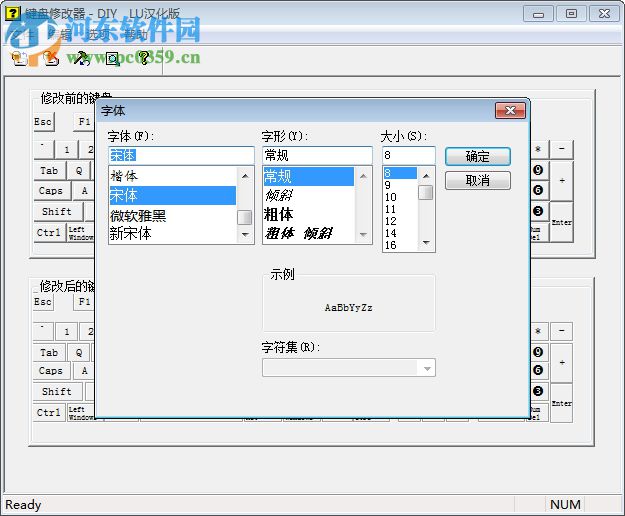The image size is (625, 516).
Task: Select 常规 in the style list
Action: (309, 176)
